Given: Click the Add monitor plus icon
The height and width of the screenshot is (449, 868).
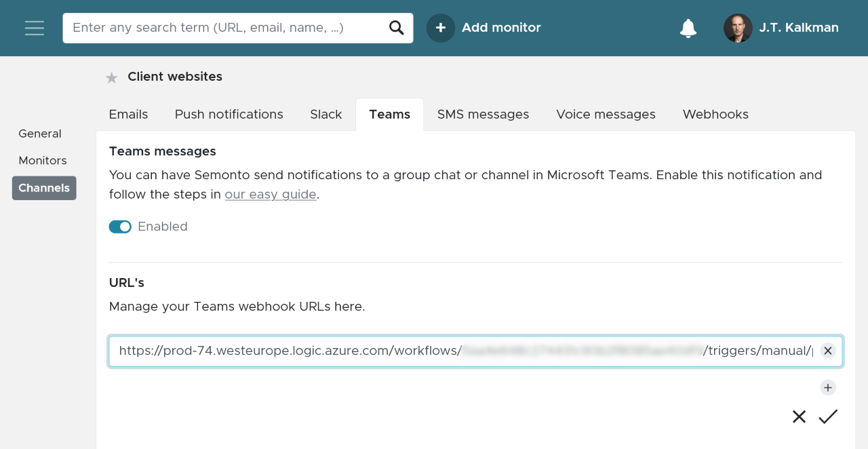Looking at the screenshot, I should [x=441, y=28].
